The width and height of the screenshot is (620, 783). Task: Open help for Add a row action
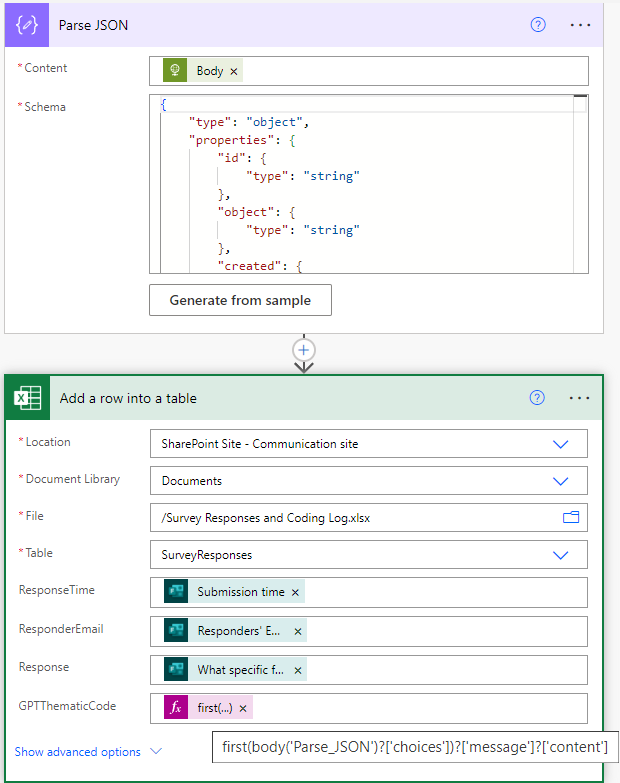click(538, 398)
